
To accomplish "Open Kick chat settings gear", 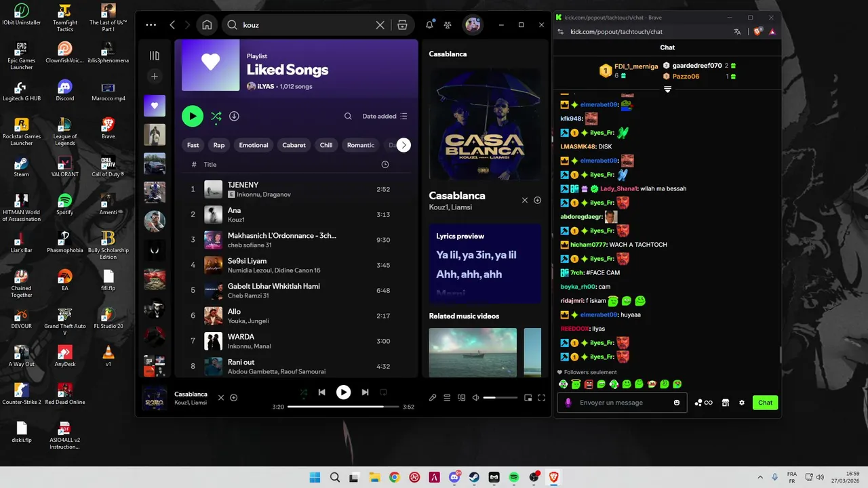I will pos(742,403).
